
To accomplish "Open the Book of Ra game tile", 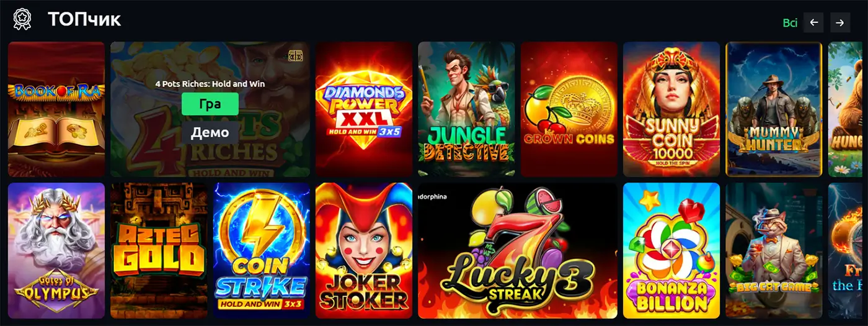I will click(56, 109).
